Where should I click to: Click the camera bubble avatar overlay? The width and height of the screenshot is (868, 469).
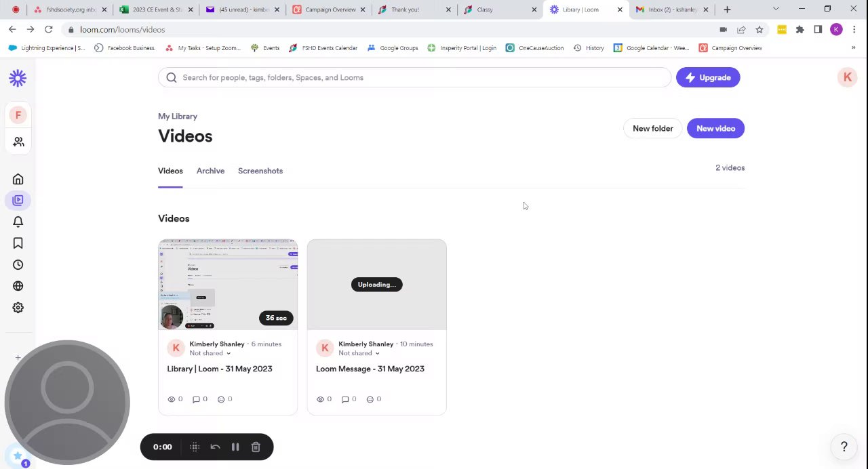pos(67,403)
